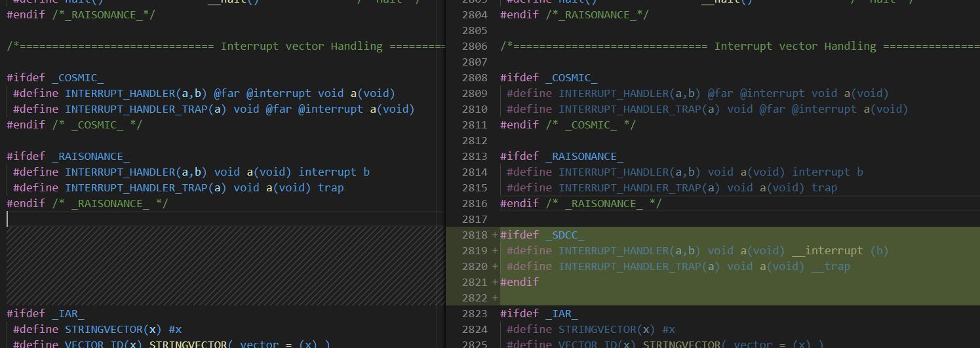Click 'void a(void) trap' in original editor
The height and width of the screenshot is (348, 980).
288,187
